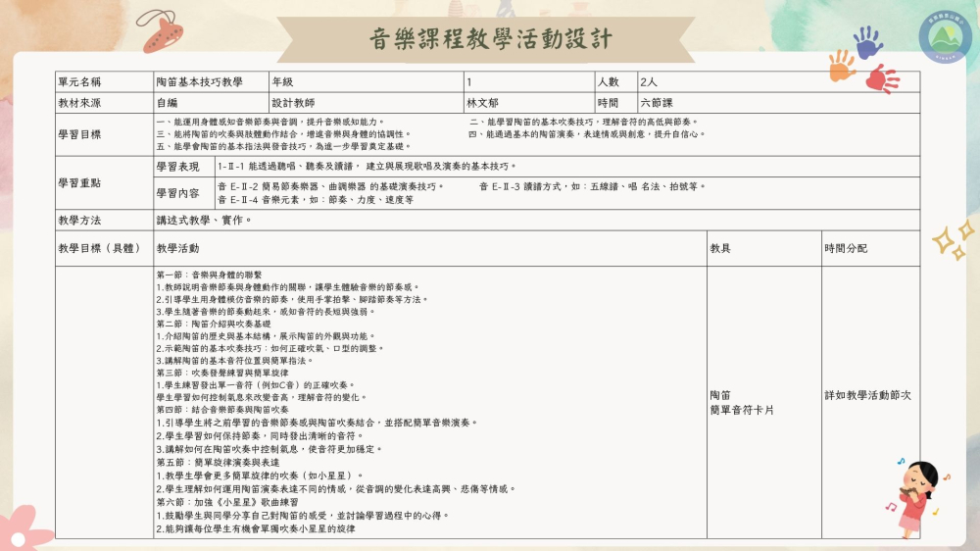Image resolution: width=980 pixels, height=551 pixels.
Task: Select 陶笛 in the 教具 column
Action: [720, 395]
